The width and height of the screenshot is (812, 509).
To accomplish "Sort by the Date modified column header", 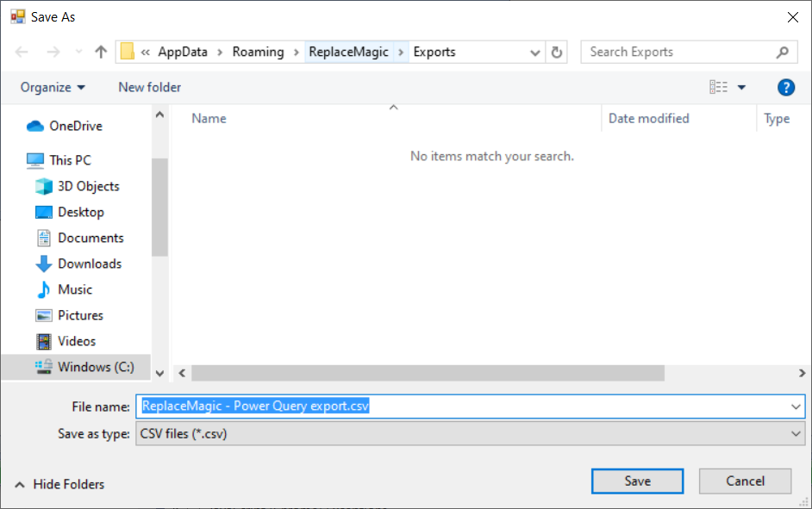I will (x=648, y=118).
